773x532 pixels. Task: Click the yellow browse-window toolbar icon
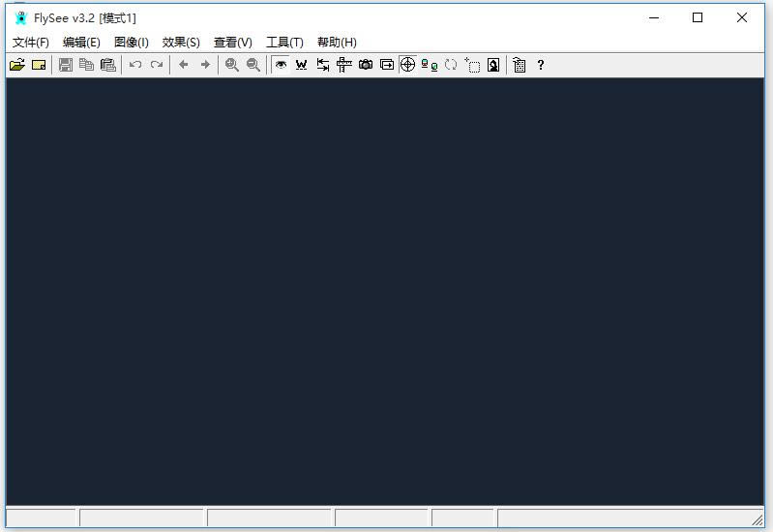tap(39, 65)
